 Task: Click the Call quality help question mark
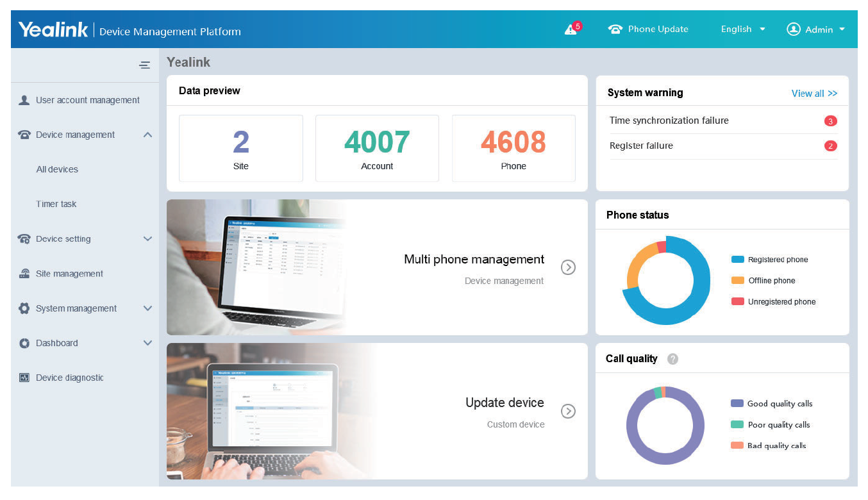(x=672, y=359)
